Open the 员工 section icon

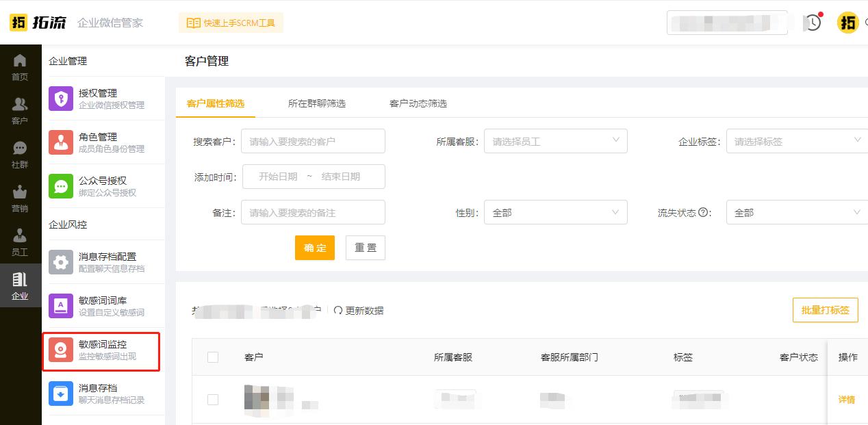coord(21,241)
